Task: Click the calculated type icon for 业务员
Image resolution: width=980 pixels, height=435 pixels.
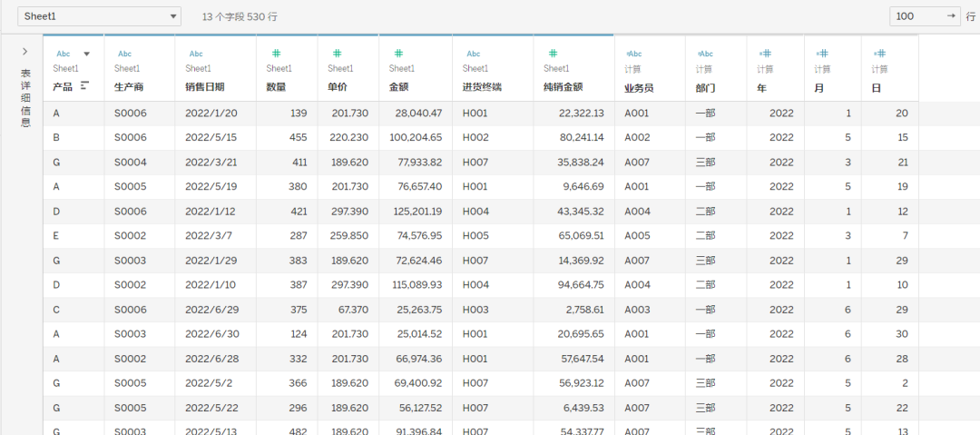Action: pos(633,54)
